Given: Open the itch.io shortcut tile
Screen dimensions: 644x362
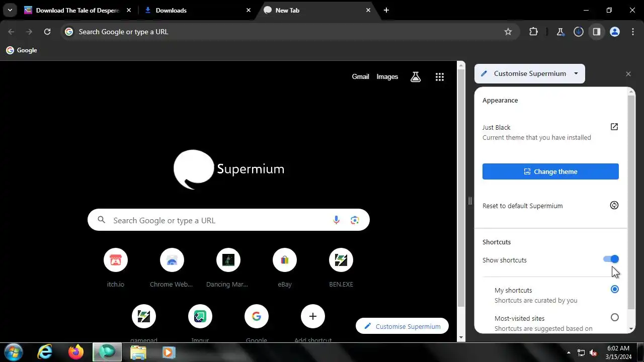Looking at the screenshot, I should 116,260.
